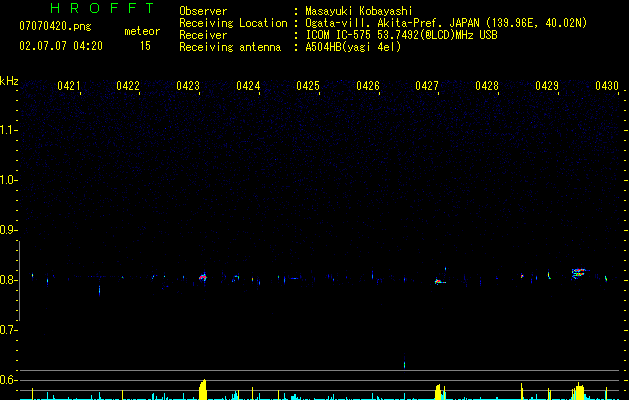Click the red meteor echo below the 0423 marker
The height and width of the screenshot is (400, 629).
203,277
